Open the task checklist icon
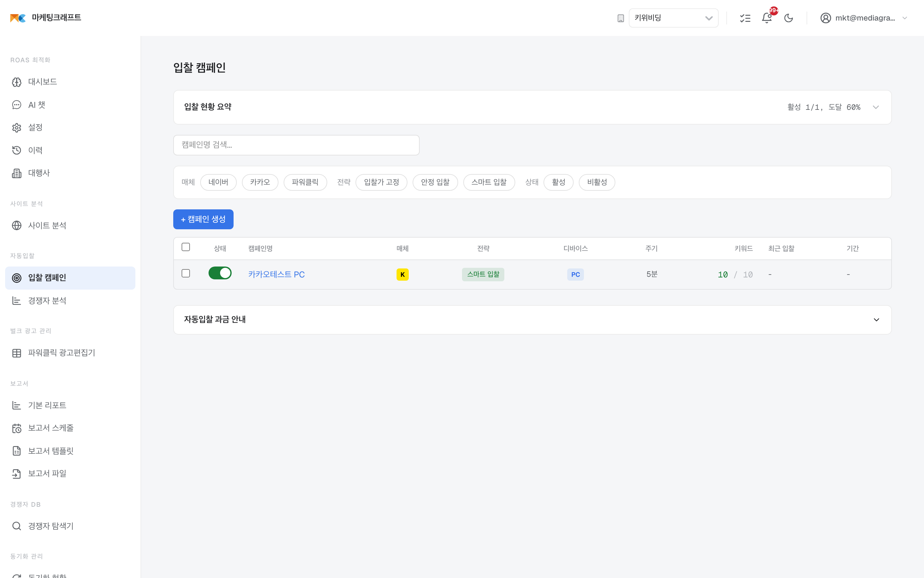This screenshot has width=924, height=578. 745,18
